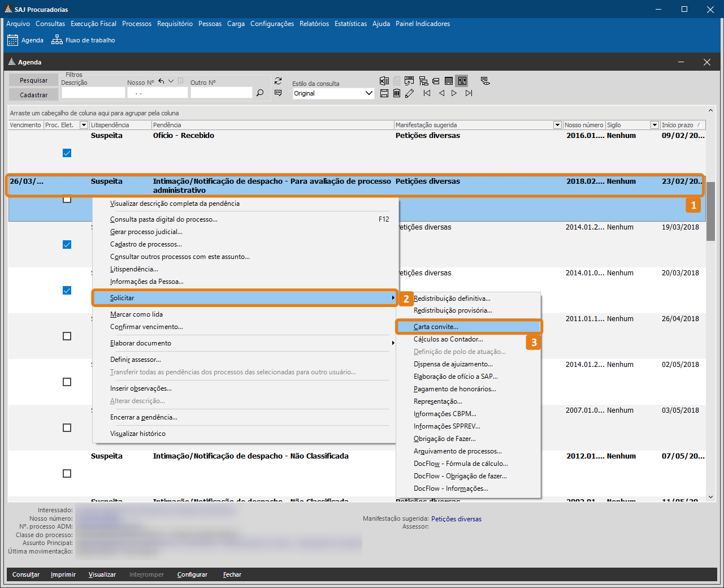Toggle the fit-column-width icon

(x=462, y=81)
